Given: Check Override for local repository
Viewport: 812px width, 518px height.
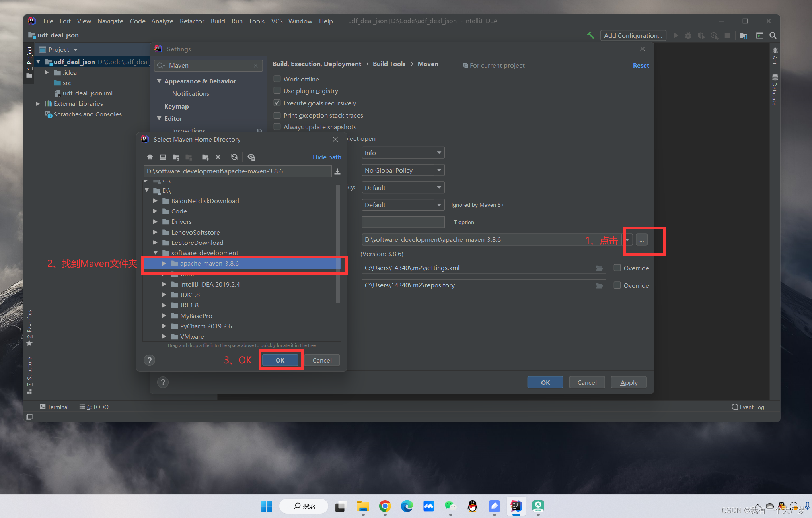Looking at the screenshot, I should pos(617,285).
